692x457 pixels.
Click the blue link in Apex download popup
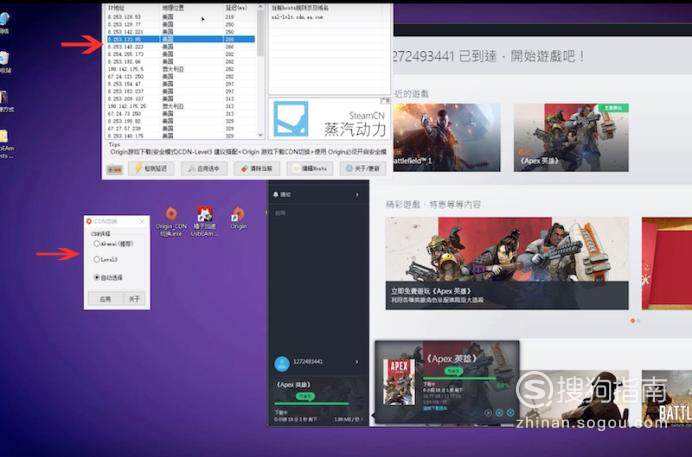point(435,408)
